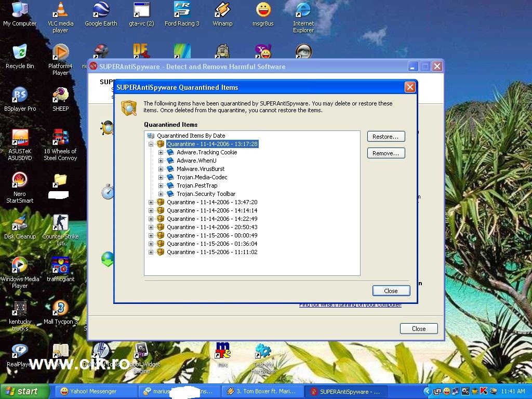Expand the Adware.WhenU node

(161, 161)
